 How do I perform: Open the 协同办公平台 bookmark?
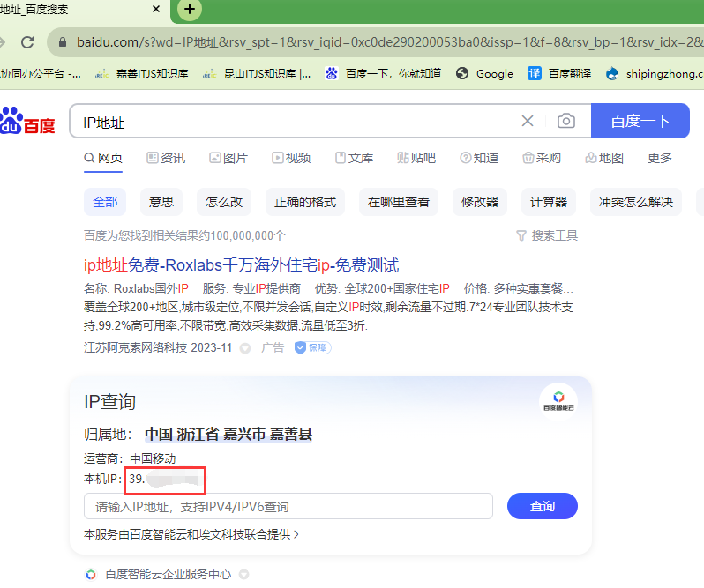(41, 73)
